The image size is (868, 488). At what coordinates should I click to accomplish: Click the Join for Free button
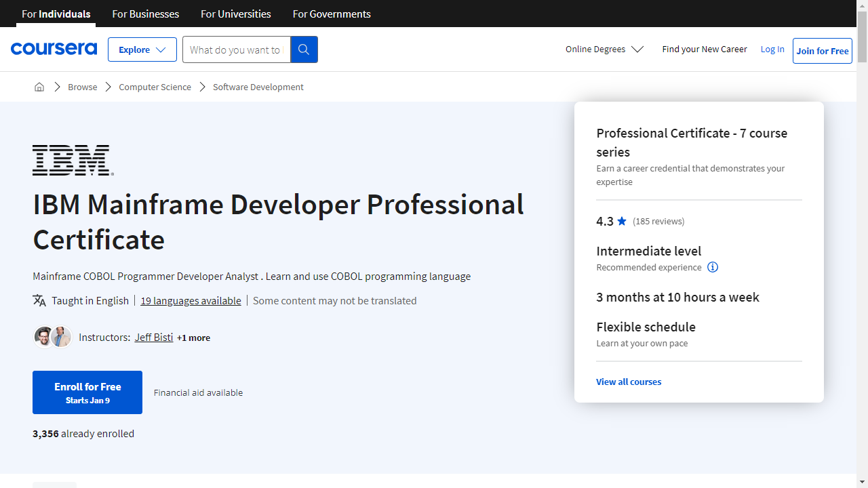tap(823, 51)
